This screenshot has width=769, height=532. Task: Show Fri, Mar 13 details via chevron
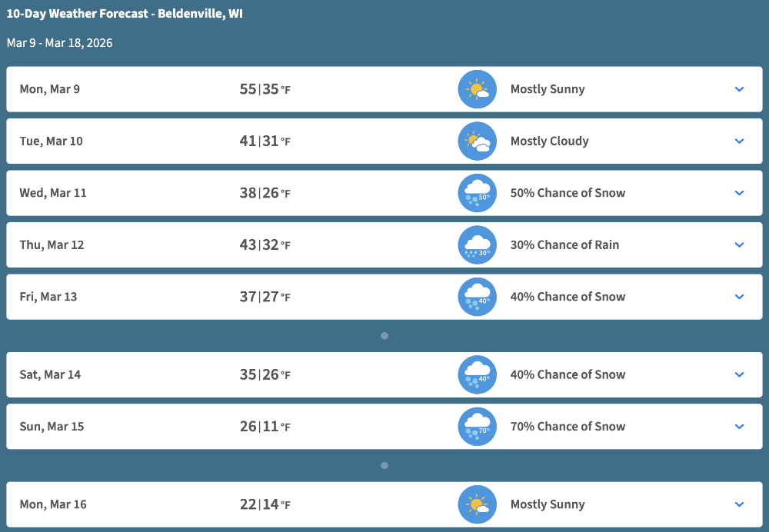739,297
